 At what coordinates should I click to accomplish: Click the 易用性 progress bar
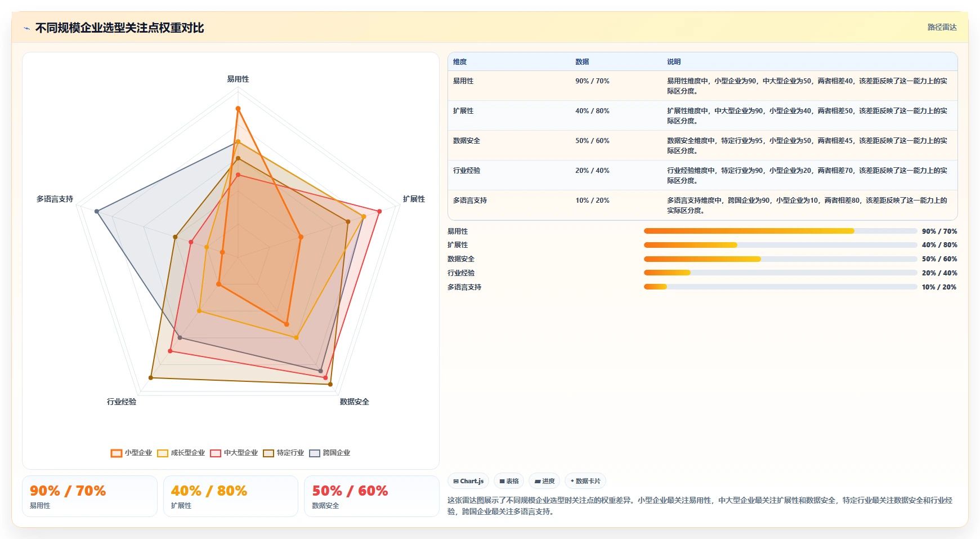[x=780, y=231]
